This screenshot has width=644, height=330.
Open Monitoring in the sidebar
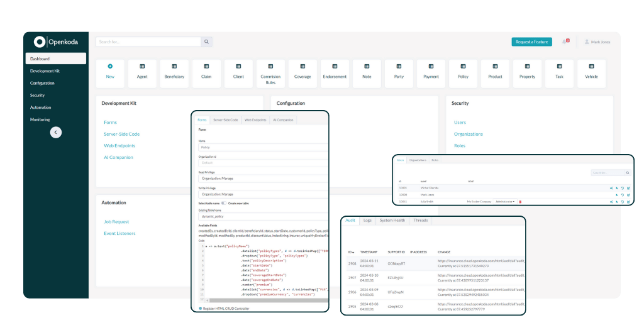click(x=40, y=119)
